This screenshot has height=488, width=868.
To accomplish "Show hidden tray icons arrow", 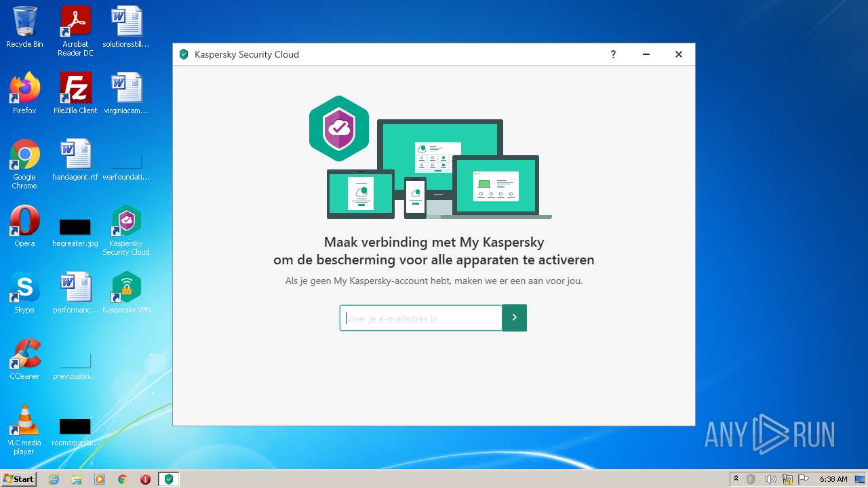I will point(736,479).
